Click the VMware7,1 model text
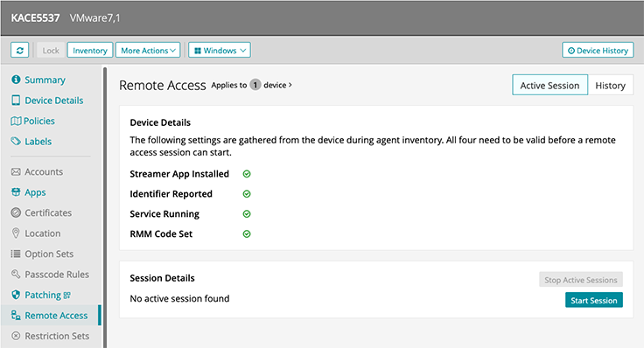Image resolution: width=644 pixels, height=348 pixels. 94,18
